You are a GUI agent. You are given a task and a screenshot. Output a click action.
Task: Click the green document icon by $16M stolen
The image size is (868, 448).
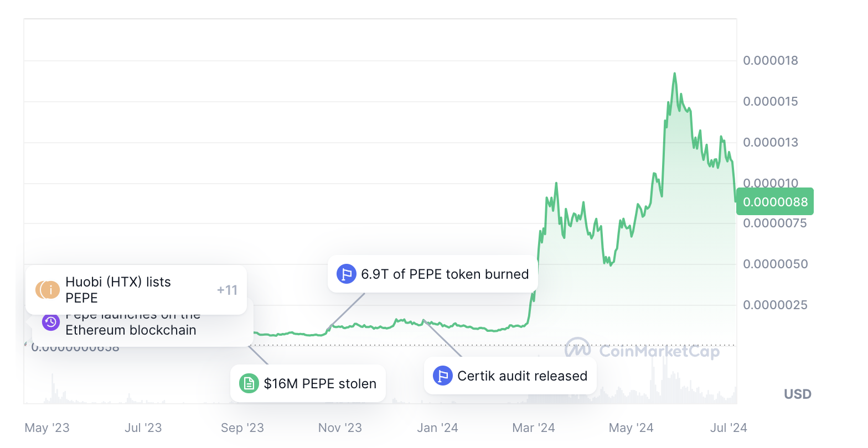coord(249,383)
